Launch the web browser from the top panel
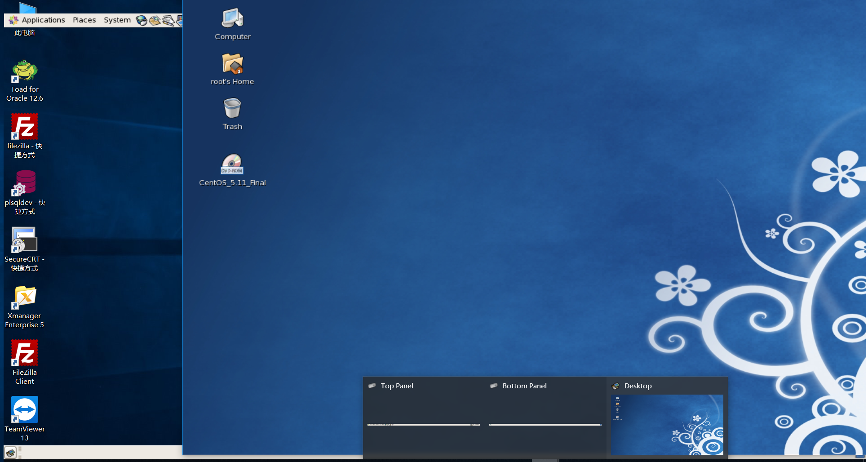Screen dimensions: 868x462 coord(142,20)
